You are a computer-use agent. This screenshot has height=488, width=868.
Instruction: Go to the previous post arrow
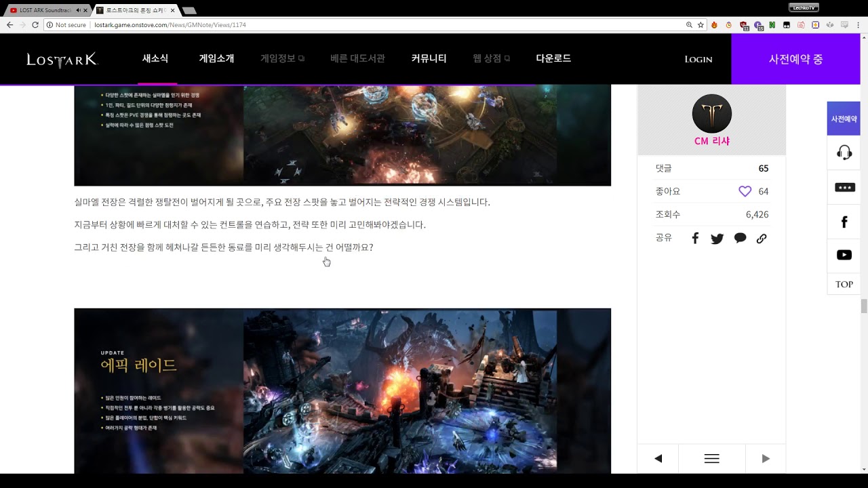[658, 459]
